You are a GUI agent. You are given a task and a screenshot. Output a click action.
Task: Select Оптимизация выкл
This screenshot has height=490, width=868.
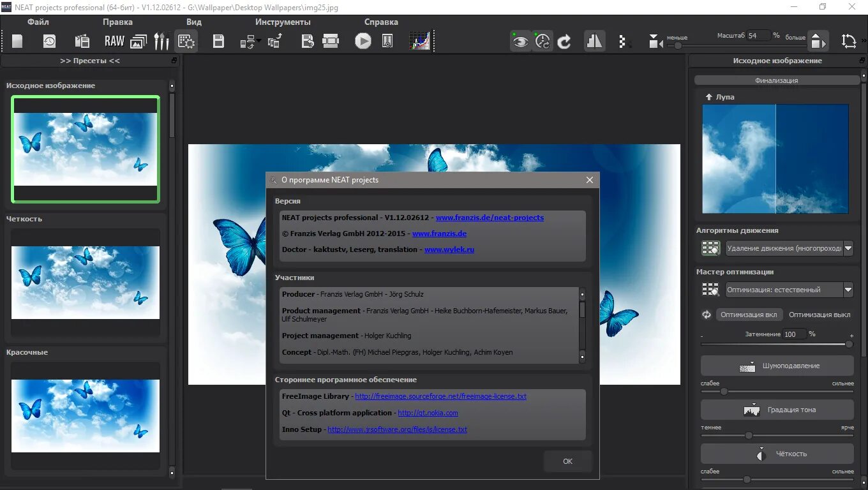point(819,315)
